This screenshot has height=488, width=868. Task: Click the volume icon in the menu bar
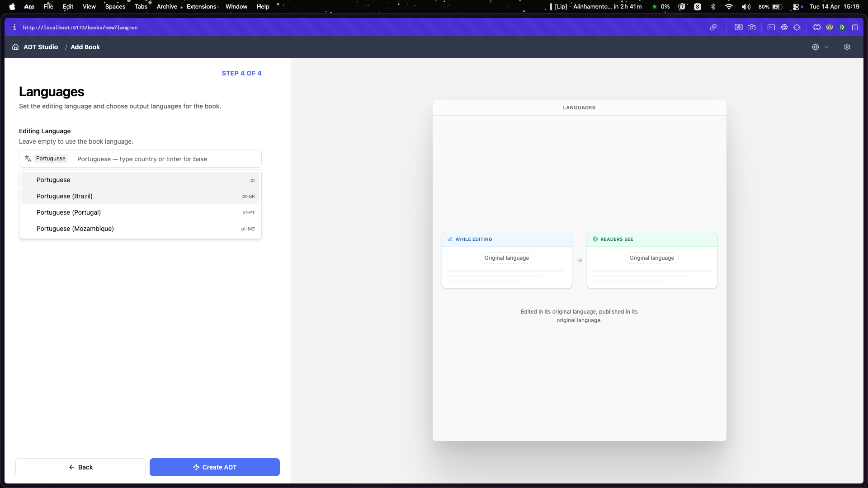746,7
